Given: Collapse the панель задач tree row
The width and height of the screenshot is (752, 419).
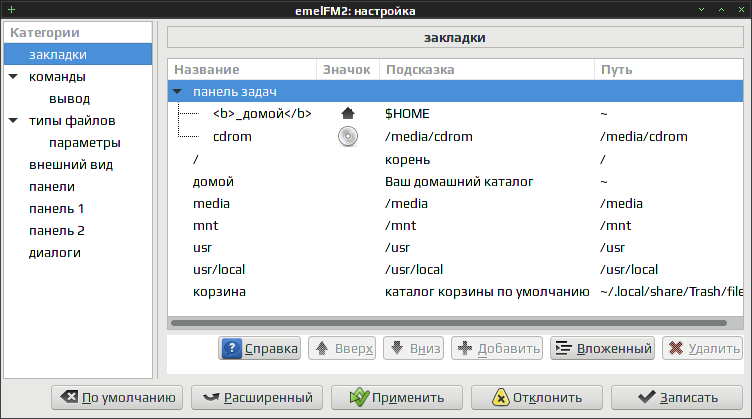Looking at the screenshot, I should tap(177, 92).
